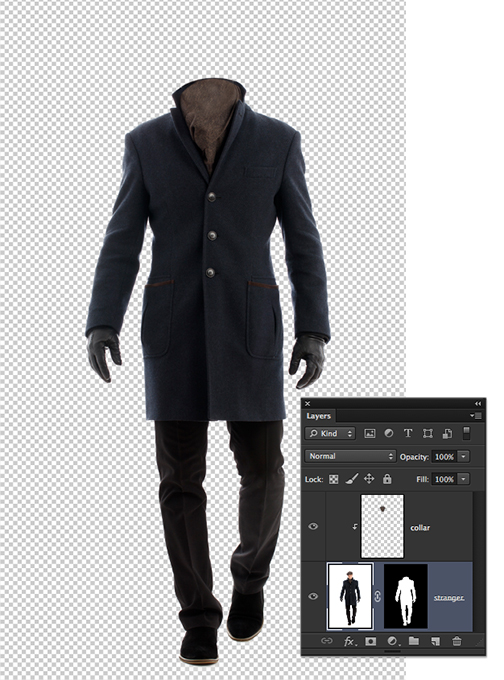Click the lock position icon
Image resolution: width=504 pixels, height=680 pixels.
(x=369, y=479)
